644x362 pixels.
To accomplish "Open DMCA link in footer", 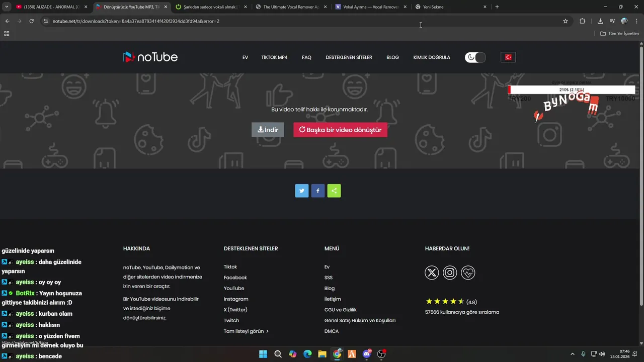I will 332,331.
